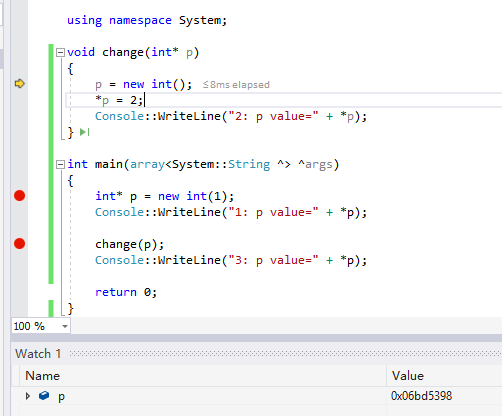Click the 'change' function name in declaration
The width and height of the screenshot is (502, 416).
pyautogui.click(x=122, y=53)
